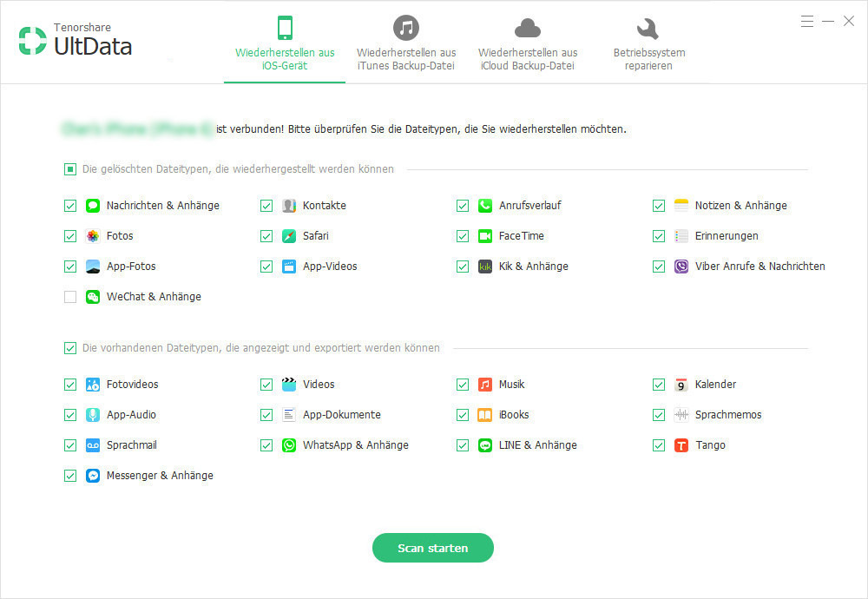Switch to Wiederherstellen aus iTunes Backup-Datei tab
868x599 pixels.
[x=406, y=43]
